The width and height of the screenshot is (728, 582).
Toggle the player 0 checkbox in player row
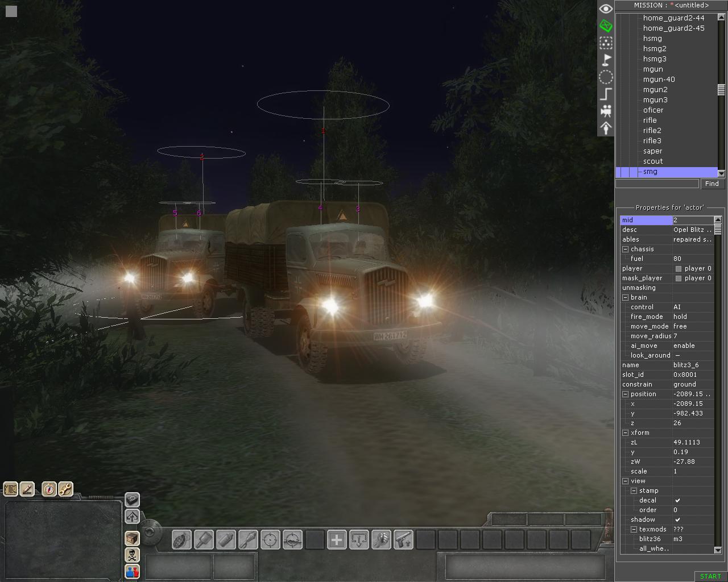click(x=678, y=269)
